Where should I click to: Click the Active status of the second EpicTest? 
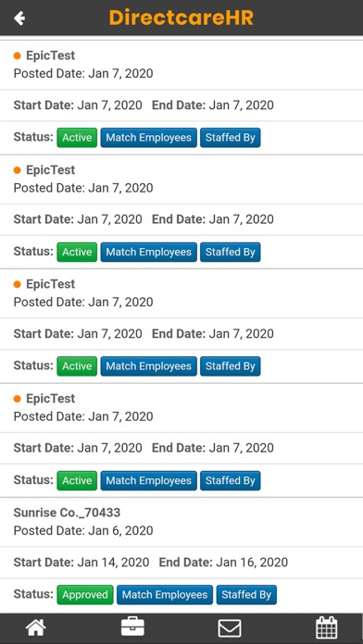pos(77,252)
